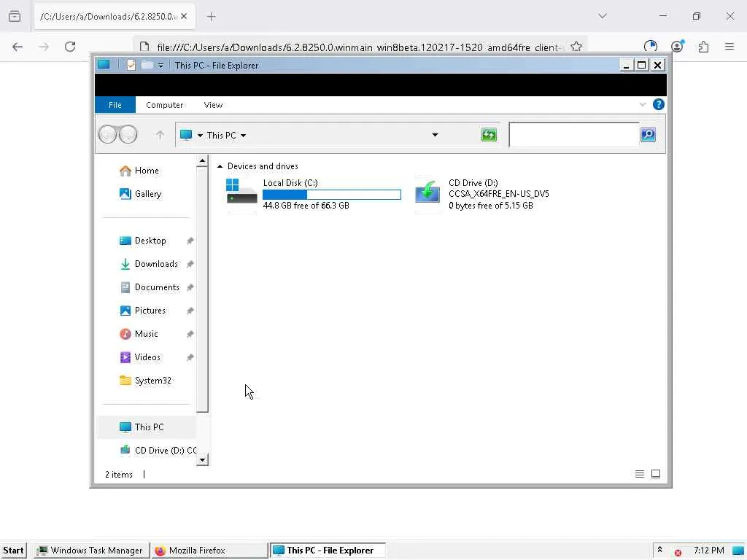Image resolution: width=747 pixels, height=560 pixels.
Task: Collapse the Devices and drives group
Action: click(220, 166)
